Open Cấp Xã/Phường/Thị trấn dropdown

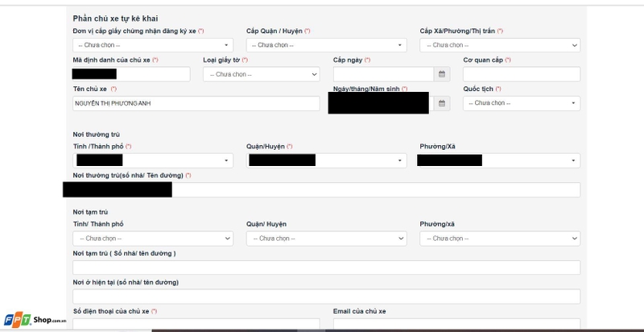click(500, 45)
